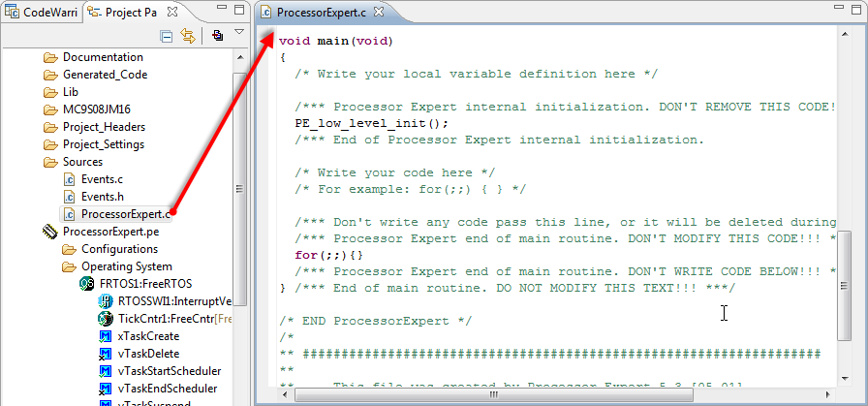Select the vTaskDelete method icon

click(x=106, y=354)
